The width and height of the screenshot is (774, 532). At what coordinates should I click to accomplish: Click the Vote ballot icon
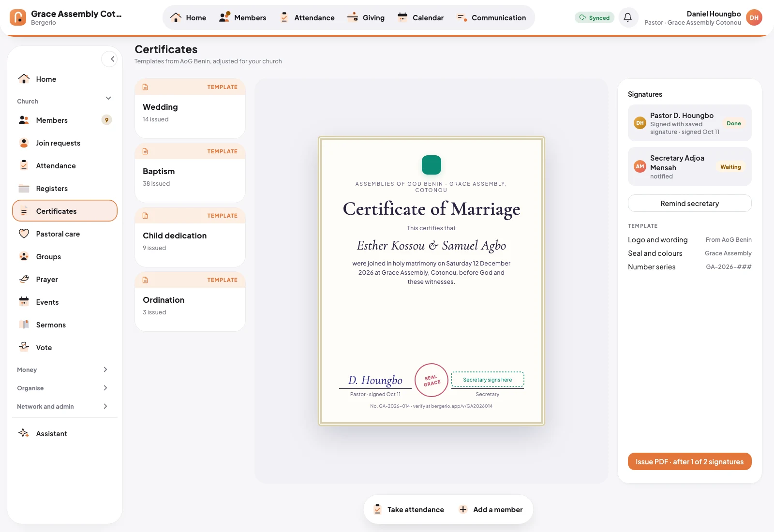(x=24, y=346)
